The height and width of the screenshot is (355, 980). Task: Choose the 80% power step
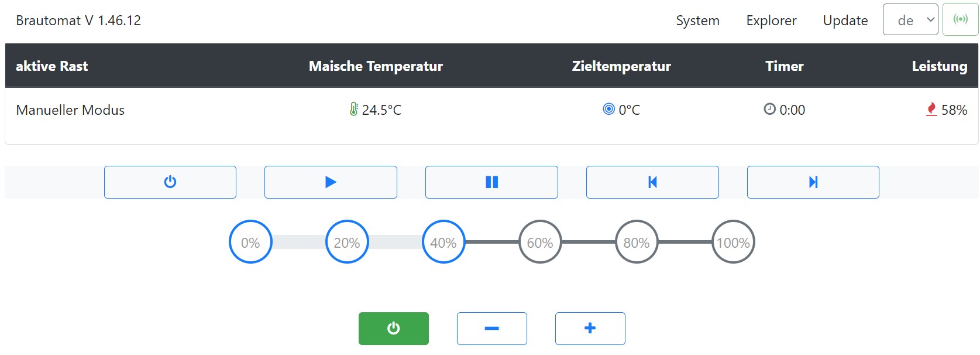tap(637, 242)
